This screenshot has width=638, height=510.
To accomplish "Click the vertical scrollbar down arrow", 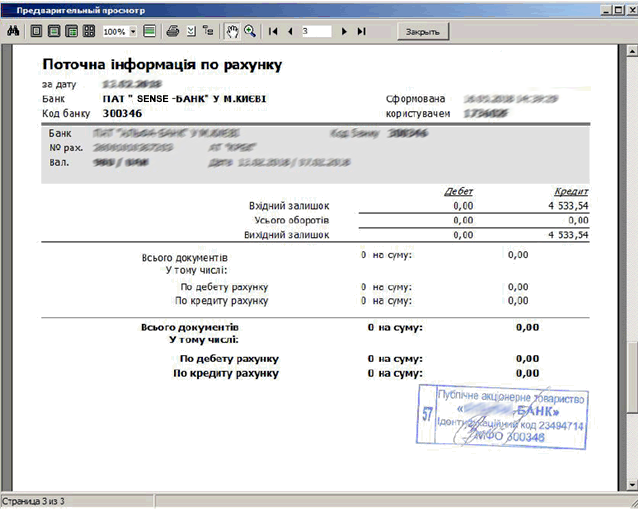I will [632, 485].
